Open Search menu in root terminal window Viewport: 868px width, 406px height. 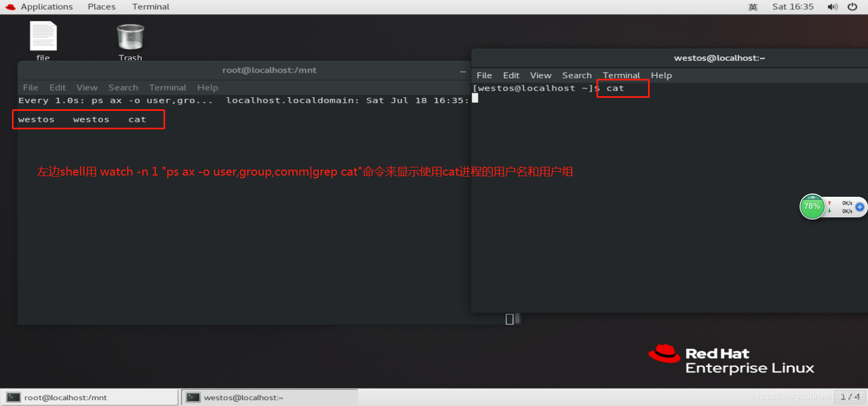coord(123,88)
